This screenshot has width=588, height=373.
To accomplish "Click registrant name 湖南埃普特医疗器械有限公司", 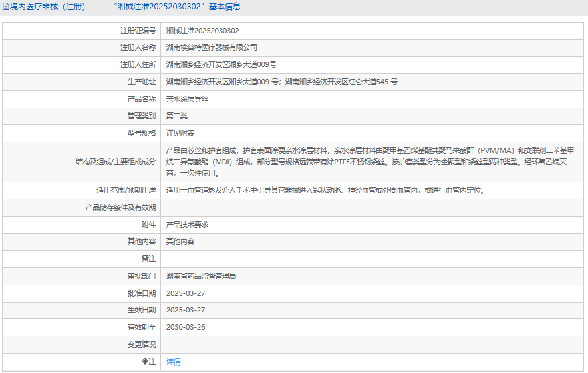I will [x=212, y=48].
